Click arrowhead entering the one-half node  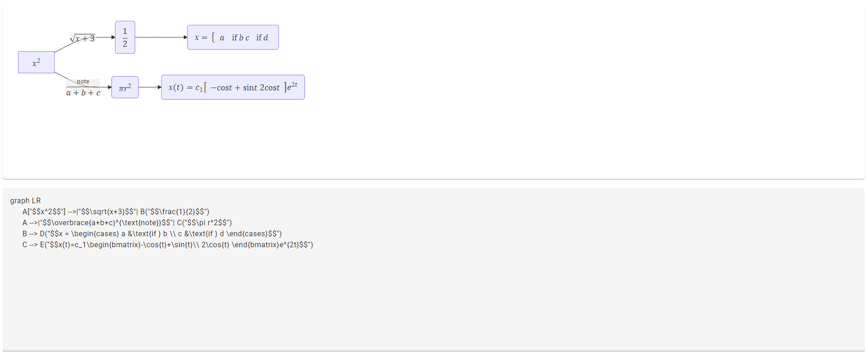coord(113,37)
